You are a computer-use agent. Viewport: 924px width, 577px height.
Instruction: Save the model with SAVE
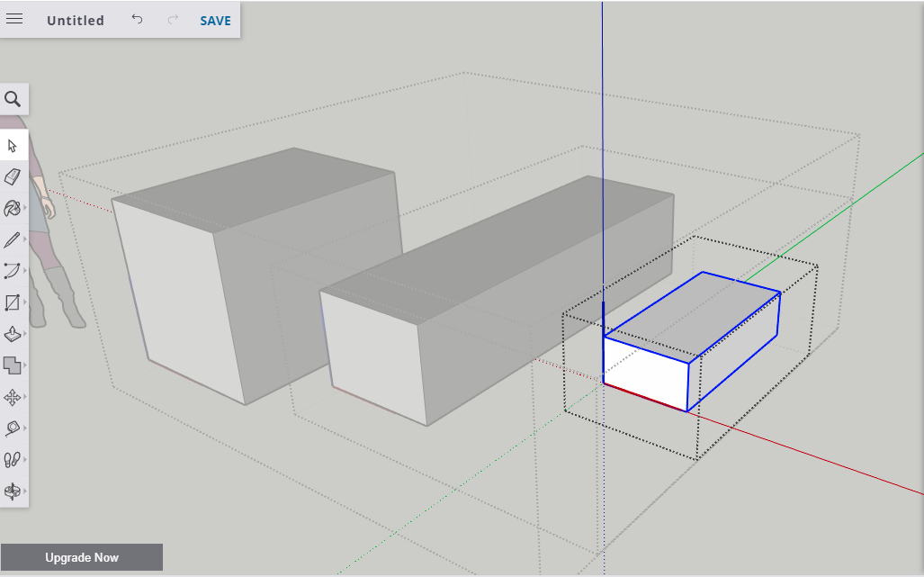click(215, 21)
